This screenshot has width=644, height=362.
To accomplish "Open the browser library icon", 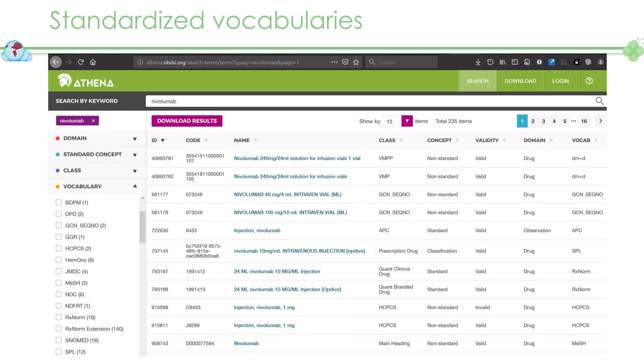I will [x=502, y=62].
